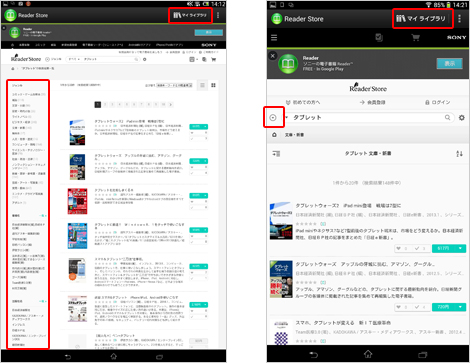Select page 2 in left tablet pagination
Image resolution: width=470 pixels, height=363 pixels.
pos(105,105)
